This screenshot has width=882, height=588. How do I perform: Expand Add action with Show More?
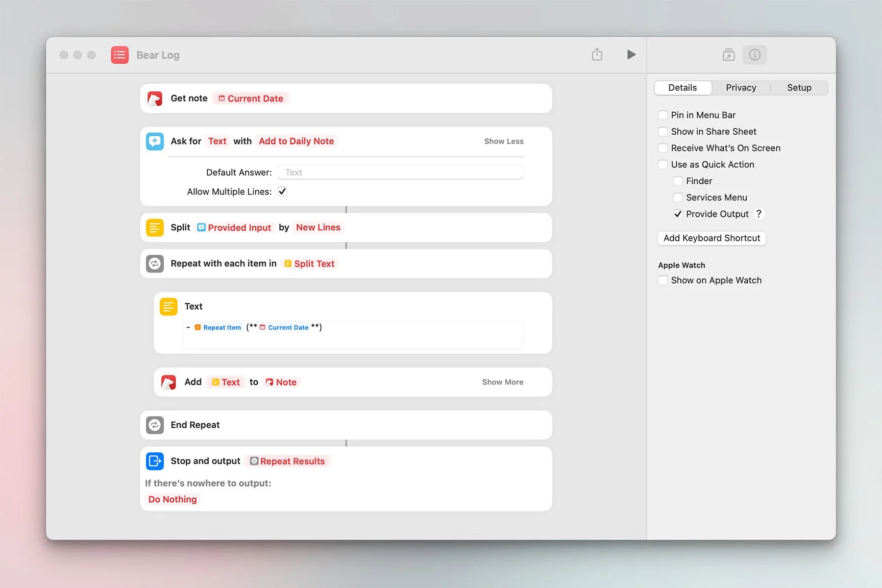(x=503, y=382)
